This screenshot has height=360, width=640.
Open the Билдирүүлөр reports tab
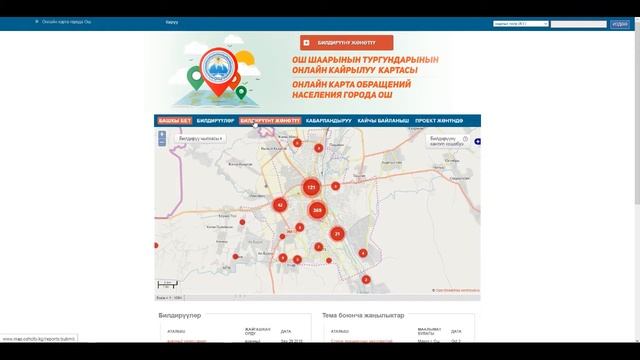215,121
